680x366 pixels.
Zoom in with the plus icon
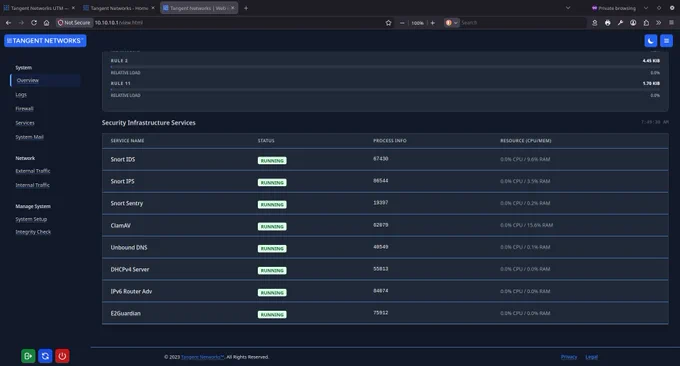coord(432,23)
